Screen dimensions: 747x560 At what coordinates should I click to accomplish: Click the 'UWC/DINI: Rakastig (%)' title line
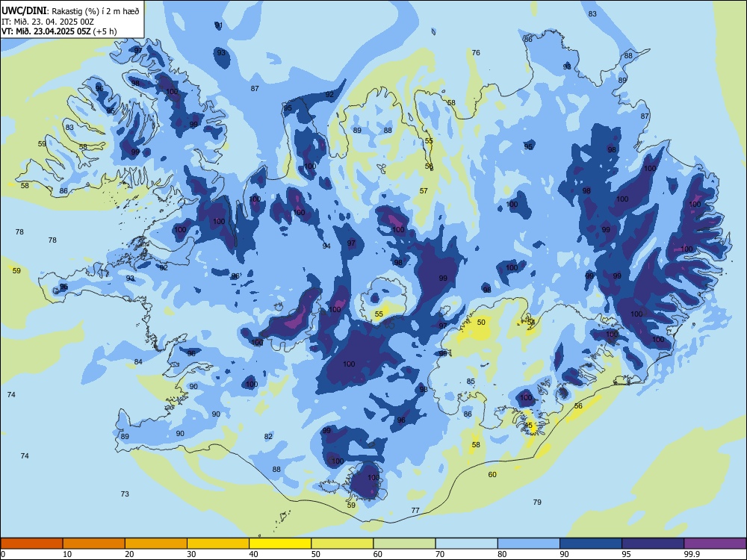click(70, 11)
